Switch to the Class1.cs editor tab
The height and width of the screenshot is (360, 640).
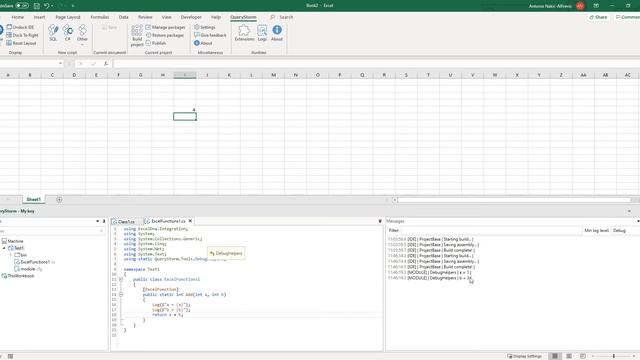[x=126, y=221]
